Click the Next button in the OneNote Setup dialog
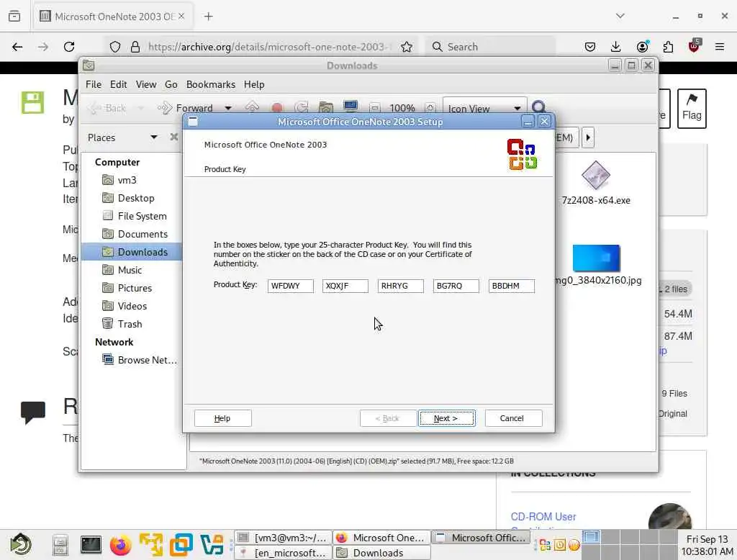This screenshot has width=737, height=560. [x=446, y=418]
